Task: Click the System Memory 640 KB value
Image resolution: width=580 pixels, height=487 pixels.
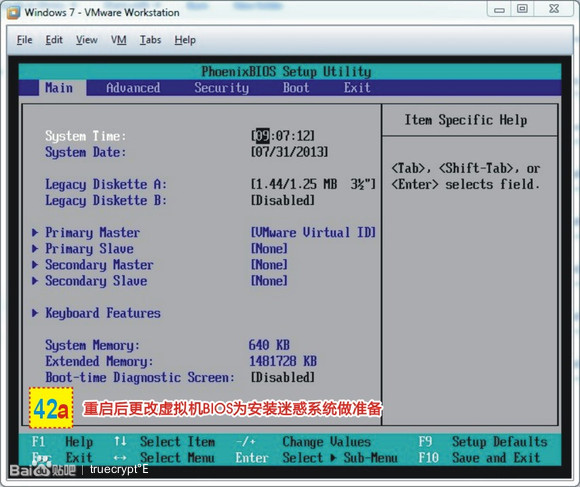Action: (269, 345)
